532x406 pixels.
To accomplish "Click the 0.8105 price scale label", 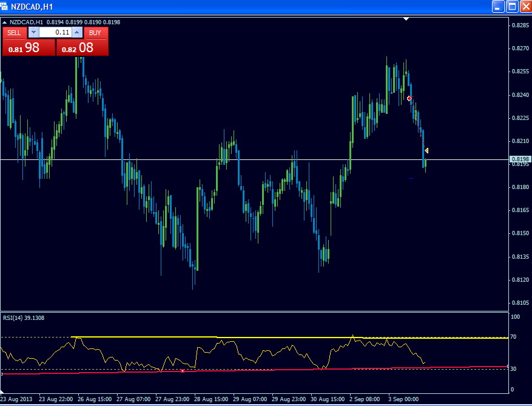I will point(520,302).
